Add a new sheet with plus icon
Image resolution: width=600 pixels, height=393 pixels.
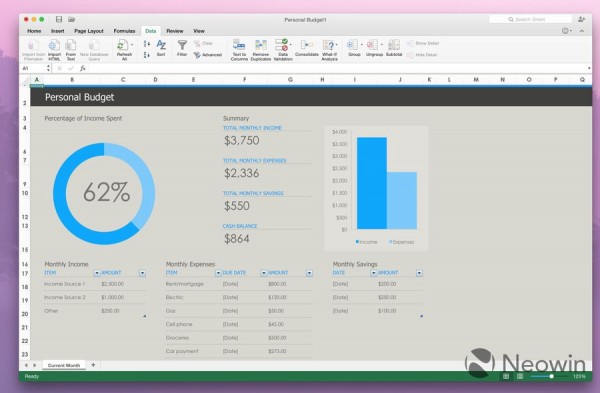93,365
